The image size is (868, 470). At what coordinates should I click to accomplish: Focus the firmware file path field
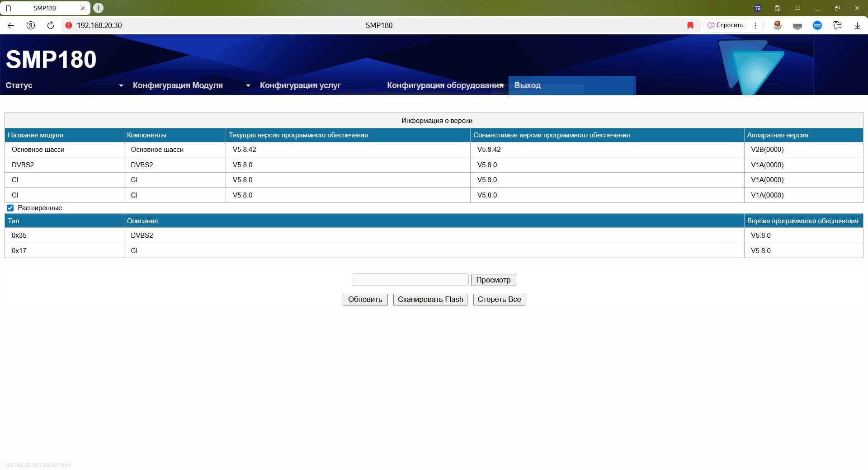410,280
